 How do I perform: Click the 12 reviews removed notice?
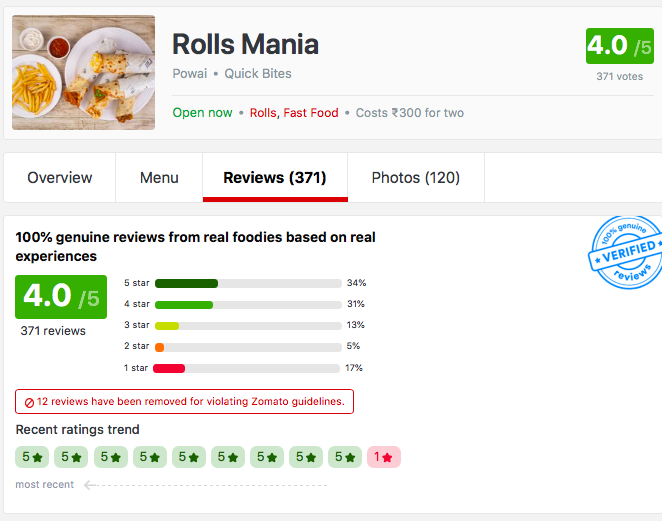[185, 402]
